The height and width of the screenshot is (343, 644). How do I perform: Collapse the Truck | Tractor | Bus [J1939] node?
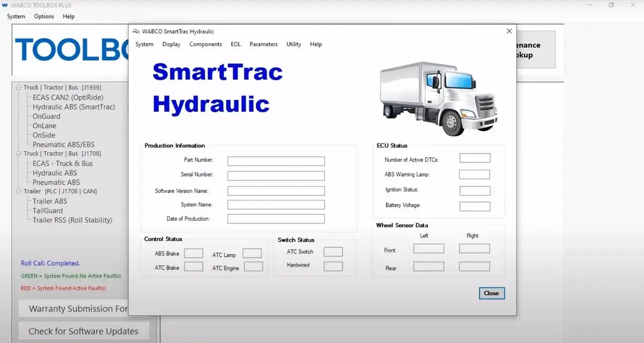click(x=19, y=87)
